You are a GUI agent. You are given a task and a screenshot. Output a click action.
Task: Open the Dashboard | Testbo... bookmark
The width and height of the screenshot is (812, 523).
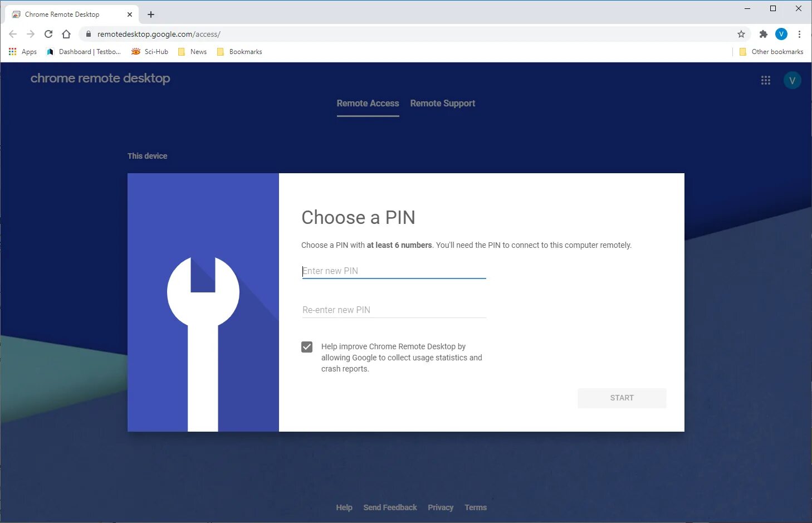84,52
